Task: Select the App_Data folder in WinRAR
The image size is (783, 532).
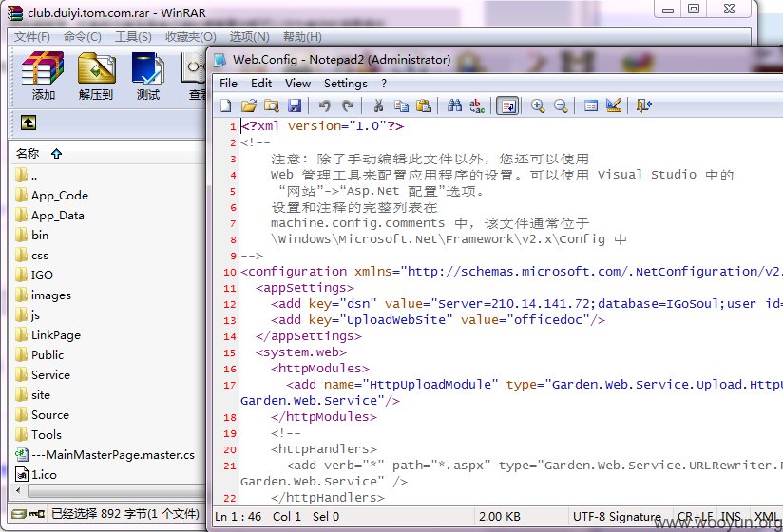Action: pyautogui.click(x=50, y=216)
